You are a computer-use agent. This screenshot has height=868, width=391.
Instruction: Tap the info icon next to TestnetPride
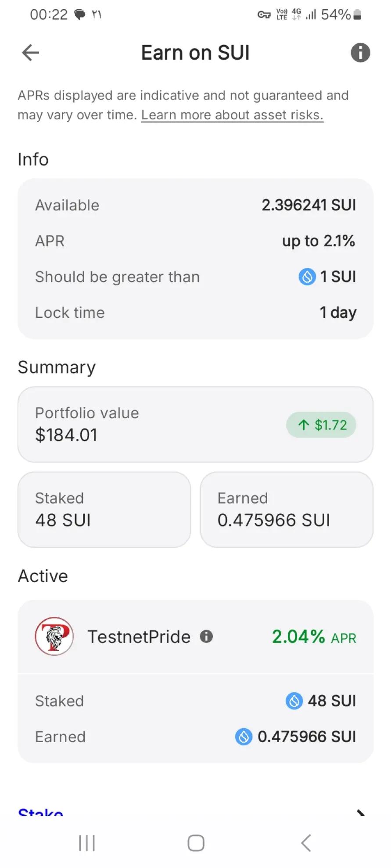pos(206,637)
